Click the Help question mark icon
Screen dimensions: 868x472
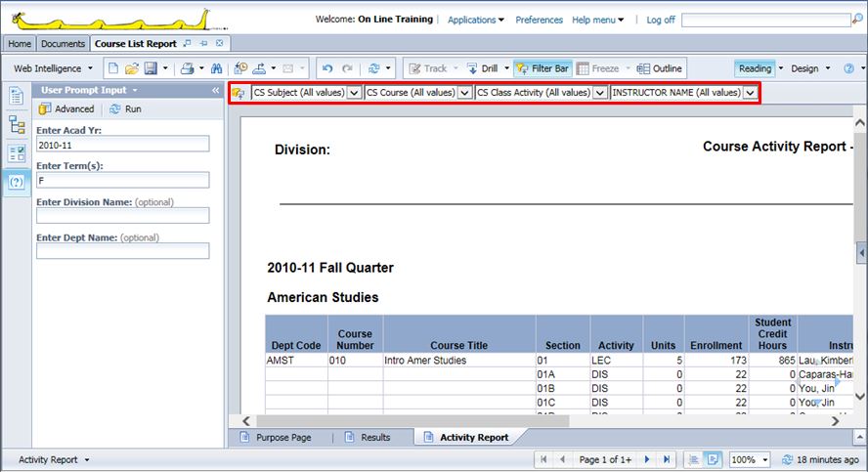point(848,68)
